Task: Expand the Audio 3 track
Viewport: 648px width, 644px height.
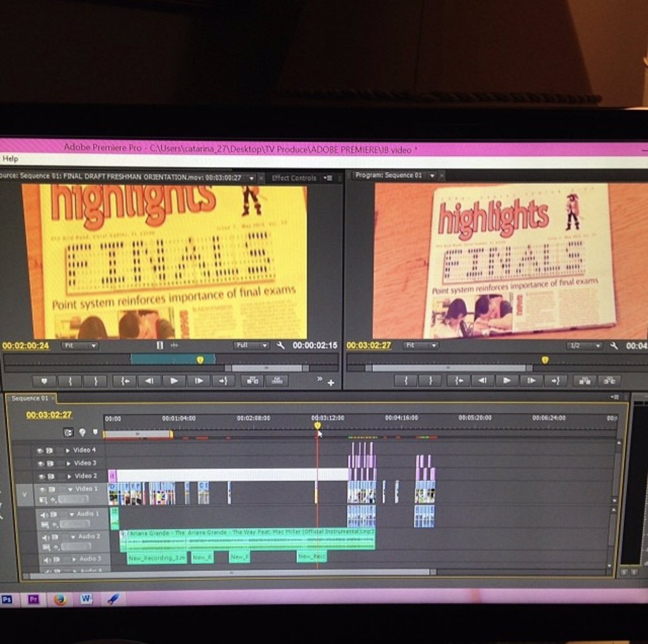Action: point(74,559)
